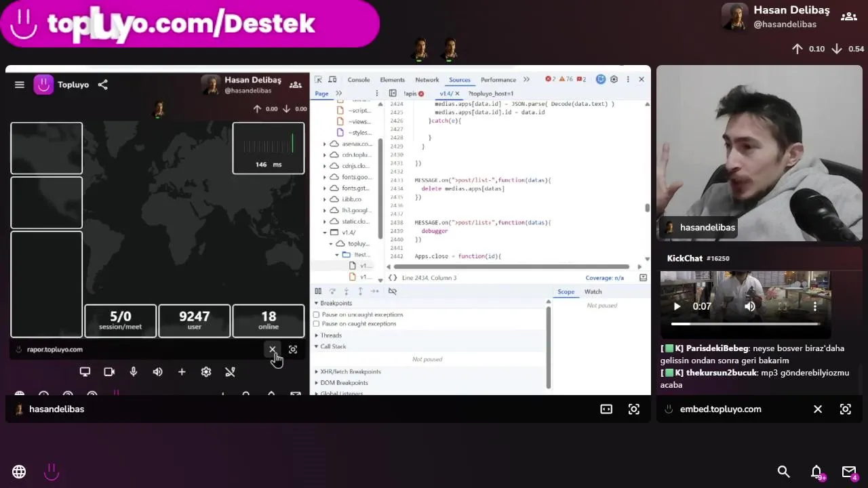The width and height of the screenshot is (868, 488).
Task: Click the theater mode icon under hasandelibas stream
Action: point(606,409)
